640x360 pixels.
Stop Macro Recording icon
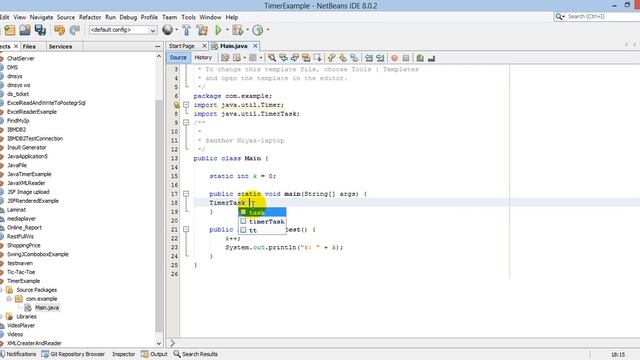[406, 58]
